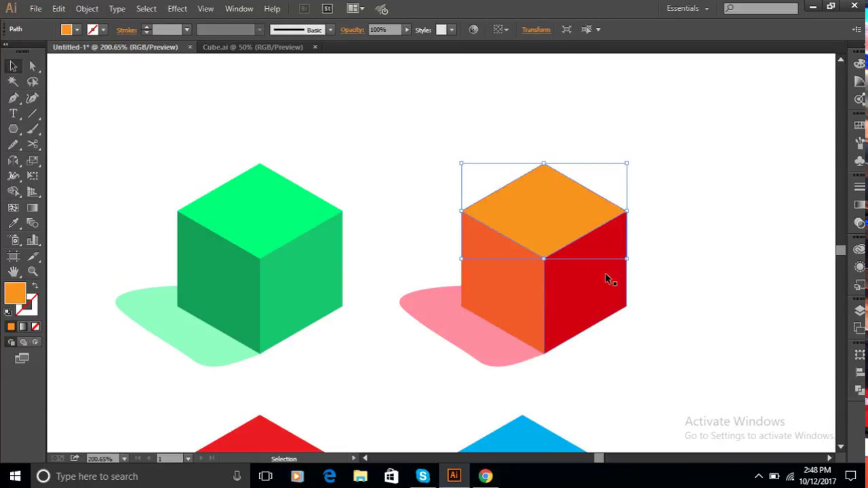Click the Opacity link
This screenshot has width=868, height=488.
pos(352,30)
